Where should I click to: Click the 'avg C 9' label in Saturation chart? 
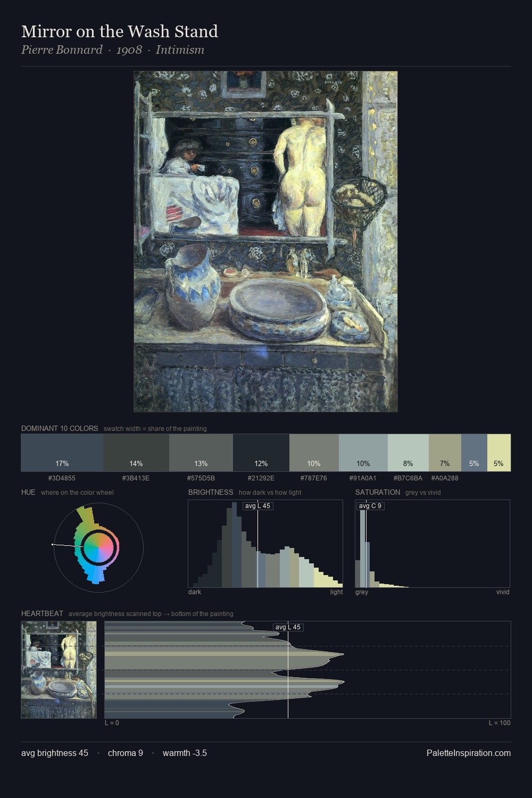(x=370, y=506)
